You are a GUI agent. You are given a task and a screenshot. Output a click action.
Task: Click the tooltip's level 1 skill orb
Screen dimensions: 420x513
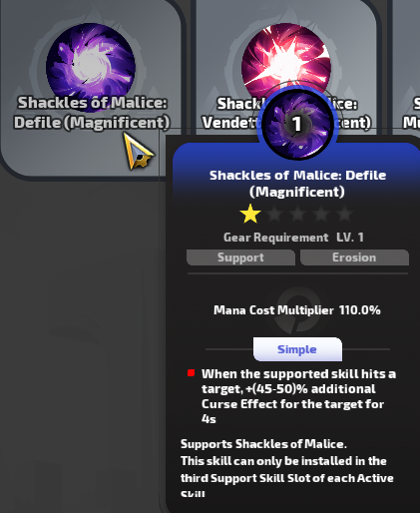tap(297, 124)
